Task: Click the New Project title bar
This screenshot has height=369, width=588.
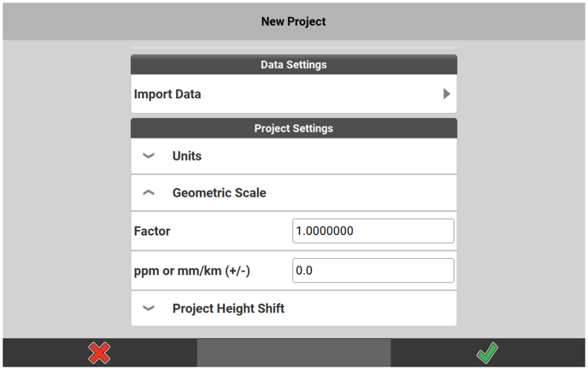Action: [293, 21]
